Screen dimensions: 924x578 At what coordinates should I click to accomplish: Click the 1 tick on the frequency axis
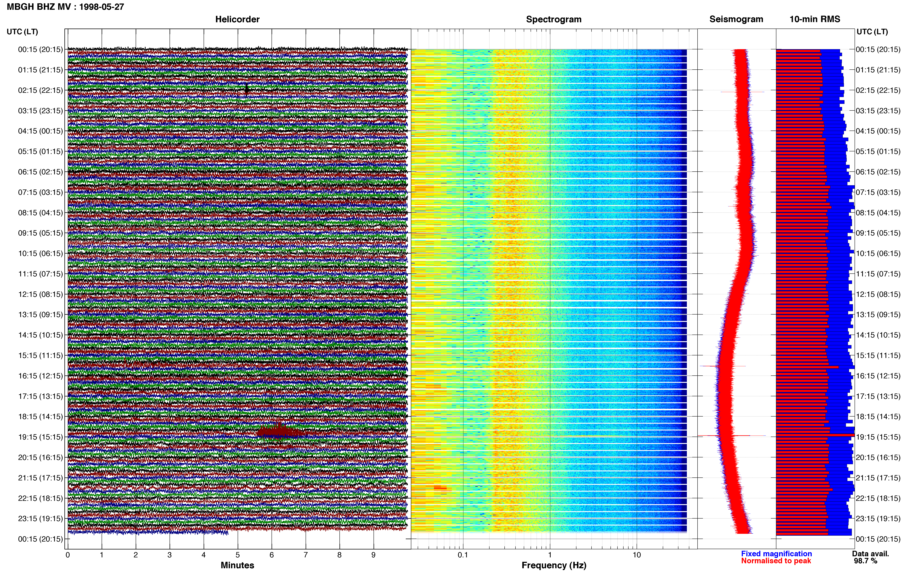coord(550,555)
